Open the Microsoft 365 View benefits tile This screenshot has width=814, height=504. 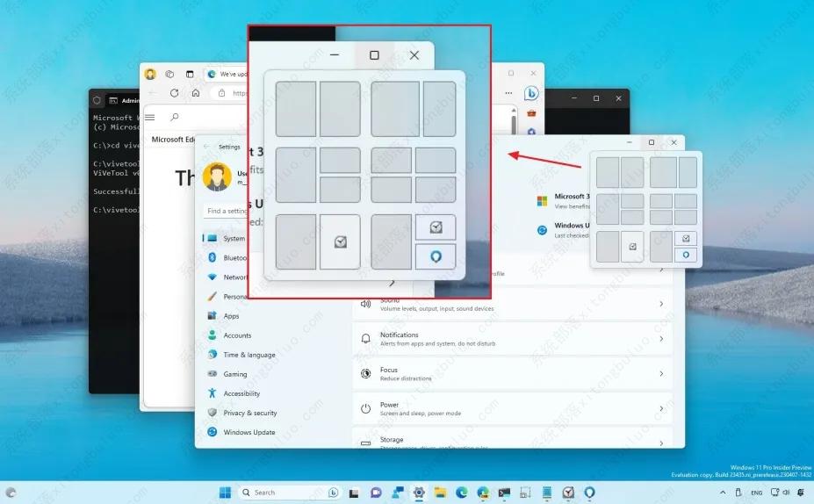tap(563, 201)
